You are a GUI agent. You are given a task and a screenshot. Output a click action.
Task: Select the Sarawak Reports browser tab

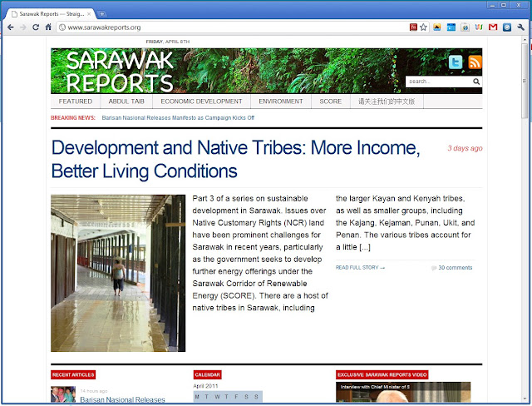(x=51, y=14)
